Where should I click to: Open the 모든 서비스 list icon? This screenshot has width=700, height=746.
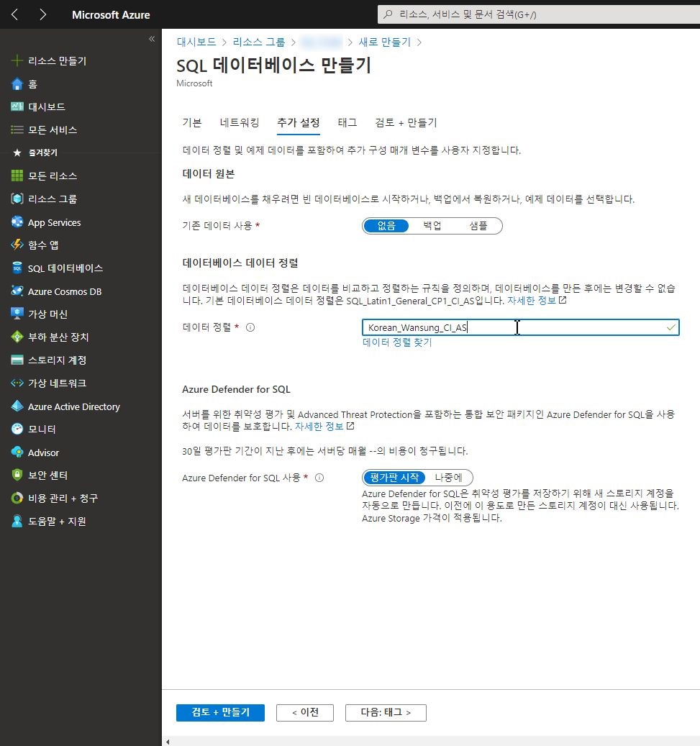pos(17,129)
